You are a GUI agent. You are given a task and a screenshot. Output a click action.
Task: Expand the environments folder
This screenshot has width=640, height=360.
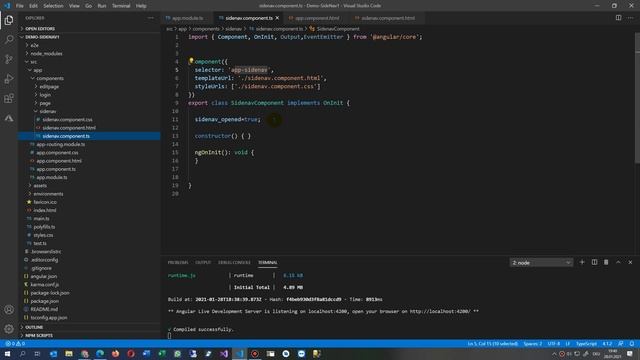tap(48, 194)
